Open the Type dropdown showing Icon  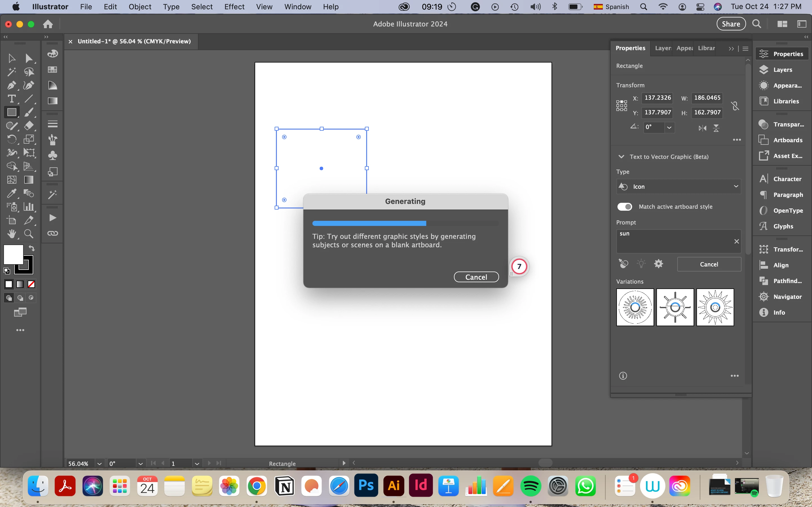point(678,186)
